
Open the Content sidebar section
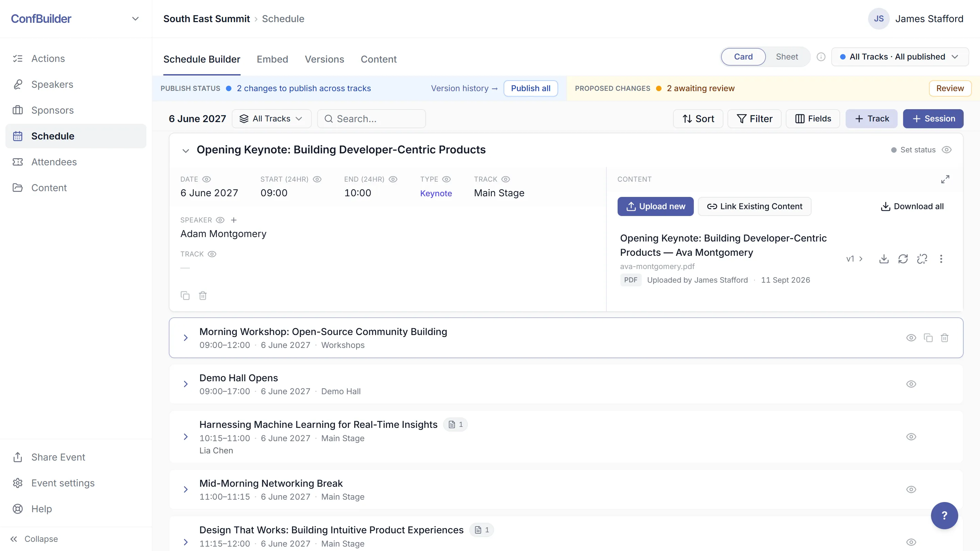click(76, 188)
